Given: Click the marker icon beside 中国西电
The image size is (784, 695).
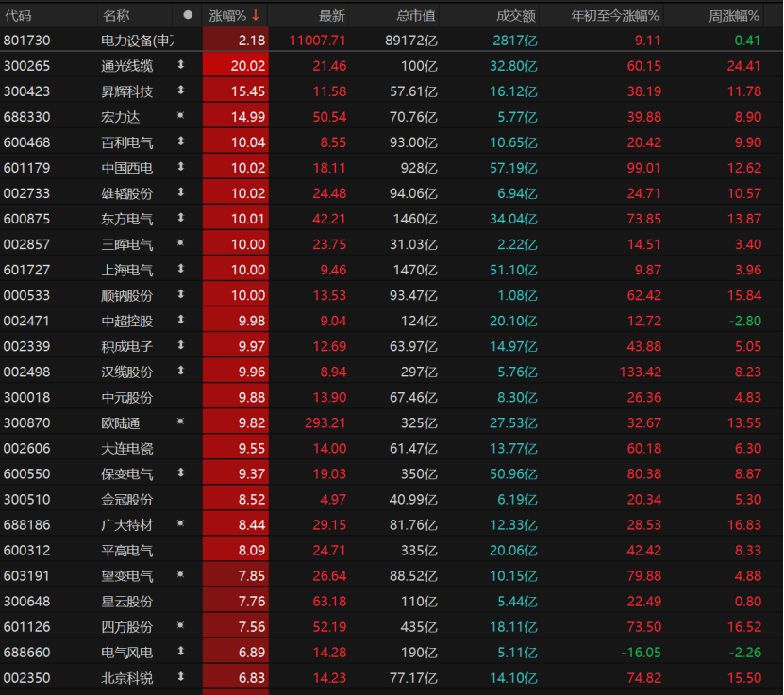Looking at the screenshot, I should (181, 166).
